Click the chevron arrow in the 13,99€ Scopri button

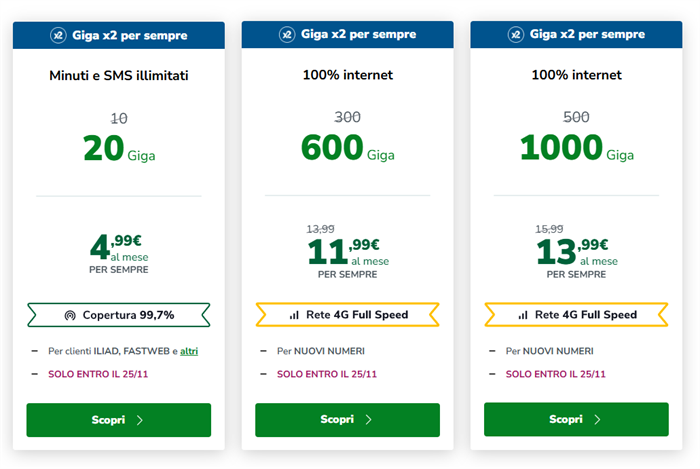[597, 419]
